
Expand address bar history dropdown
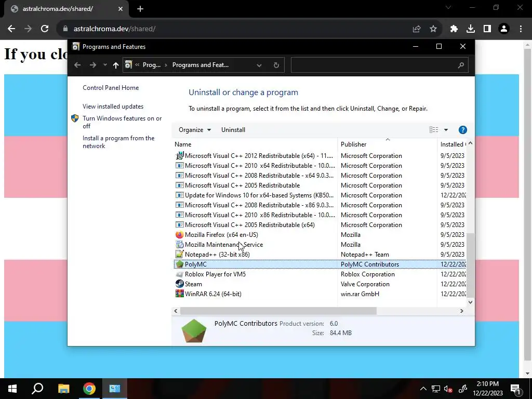(259, 65)
